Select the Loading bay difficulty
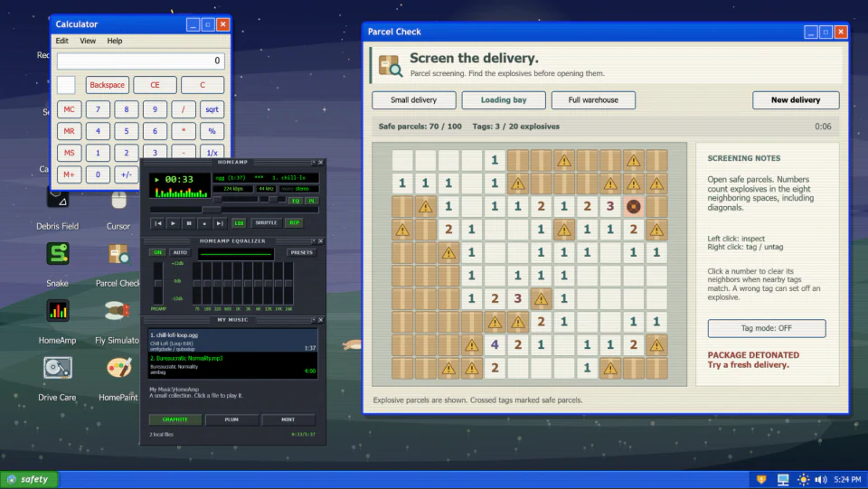The width and height of the screenshot is (868, 489). [x=504, y=100]
